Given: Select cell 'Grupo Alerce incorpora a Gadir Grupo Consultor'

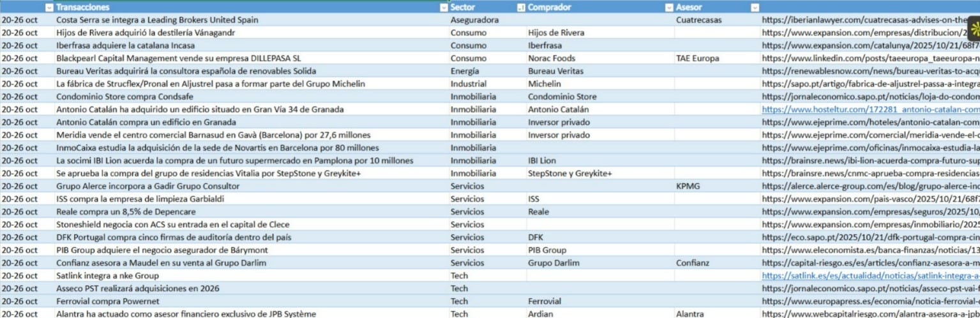Looking at the screenshot, I should click(252, 186).
